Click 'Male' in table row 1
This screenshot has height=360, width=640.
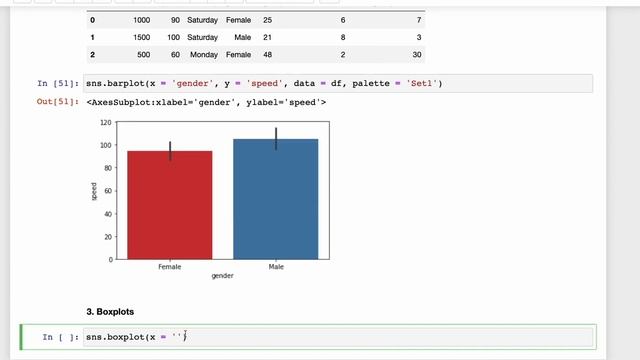point(242,37)
